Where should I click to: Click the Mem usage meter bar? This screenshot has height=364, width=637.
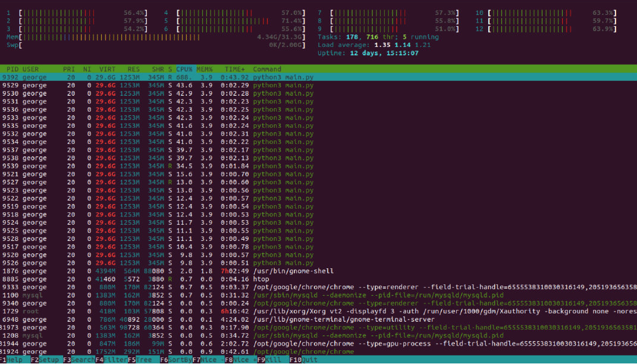coord(156,37)
